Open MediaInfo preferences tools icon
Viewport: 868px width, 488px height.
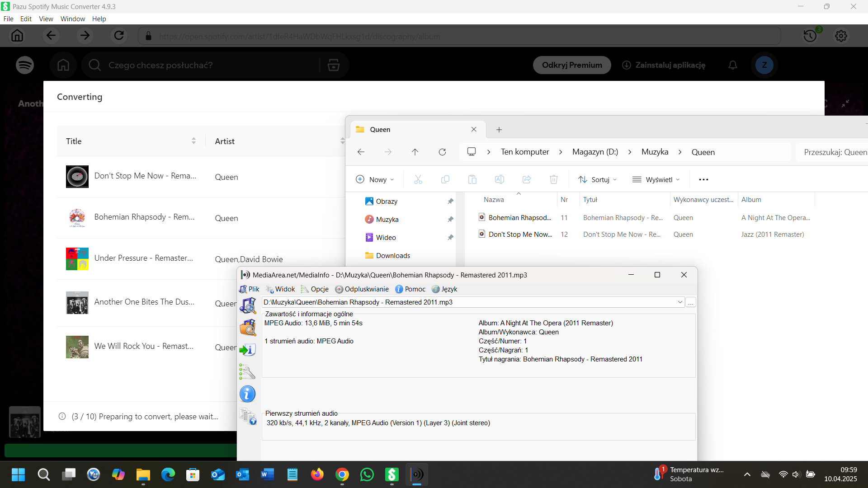point(248,372)
